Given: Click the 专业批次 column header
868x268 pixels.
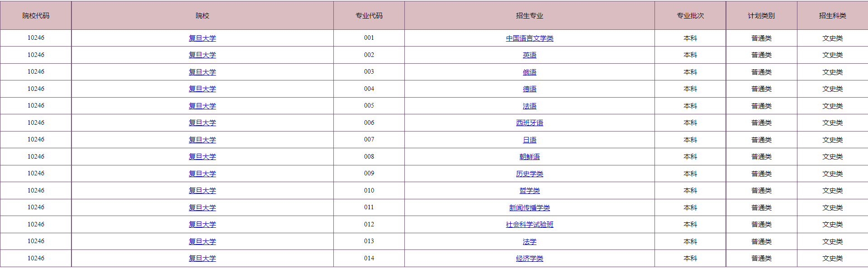Looking at the screenshot, I should (690, 15).
